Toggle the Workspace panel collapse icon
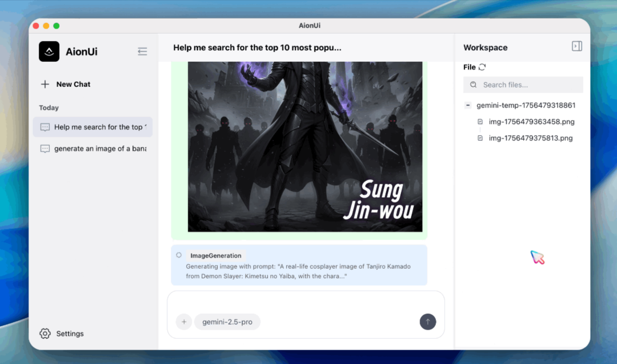Viewport: 617px width, 364px height. [577, 46]
